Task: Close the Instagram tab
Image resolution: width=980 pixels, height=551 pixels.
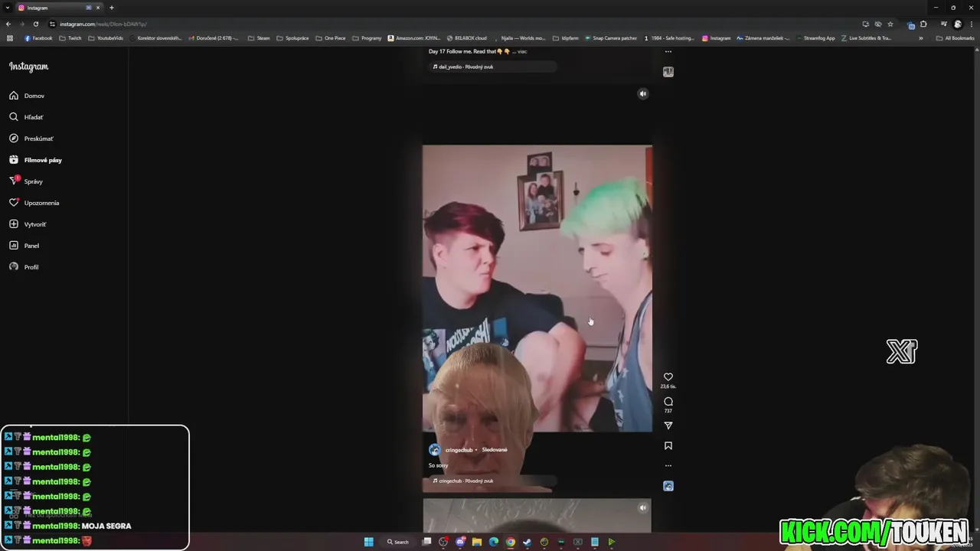Action: [98, 8]
